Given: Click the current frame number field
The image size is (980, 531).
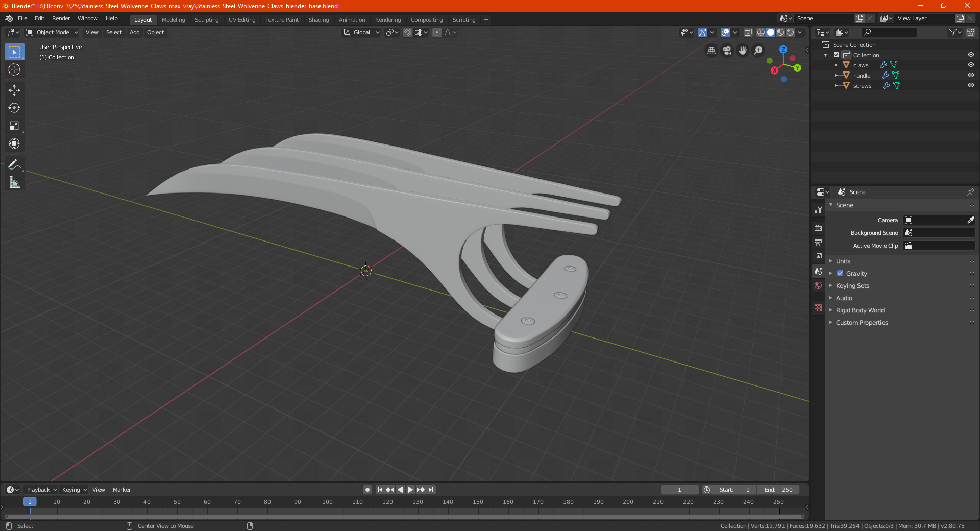Looking at the screenshot, I should pyautogui.click(x=679, y=490).
